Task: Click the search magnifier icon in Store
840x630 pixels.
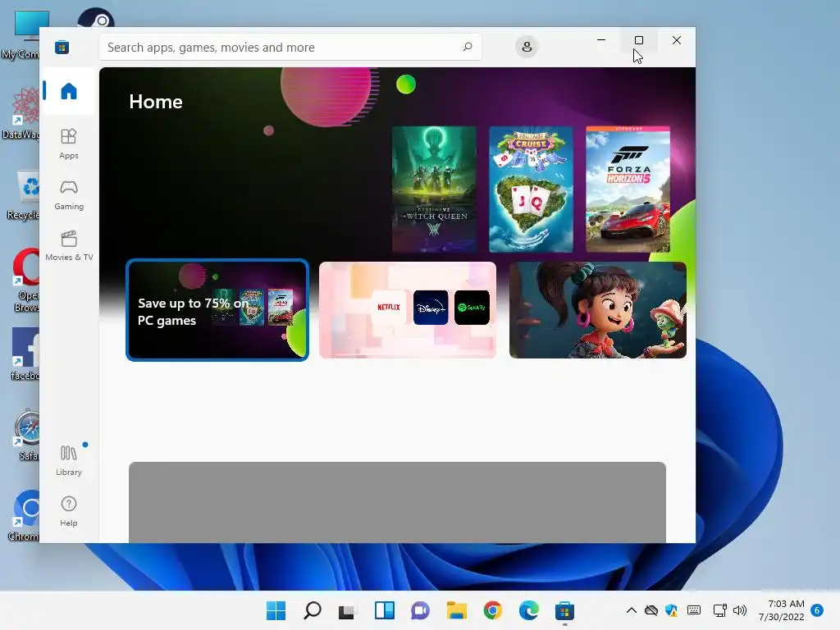Action: coord(468,47)
